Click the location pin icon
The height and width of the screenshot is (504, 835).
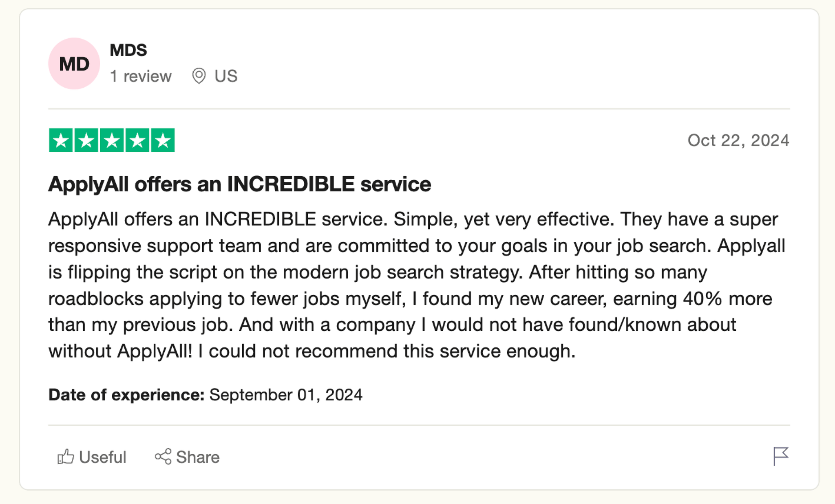pos(199,76)
